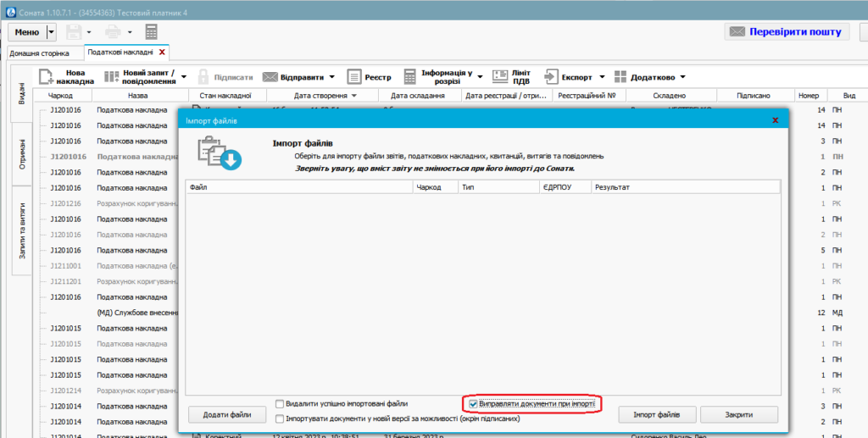Click the Реєстраційний № column header
This screenshot has height=438, width=868.
[x=587, y=96]
